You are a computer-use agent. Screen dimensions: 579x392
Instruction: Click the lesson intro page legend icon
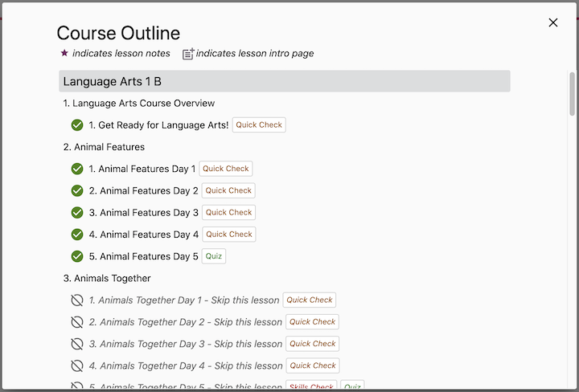point(188,54)
